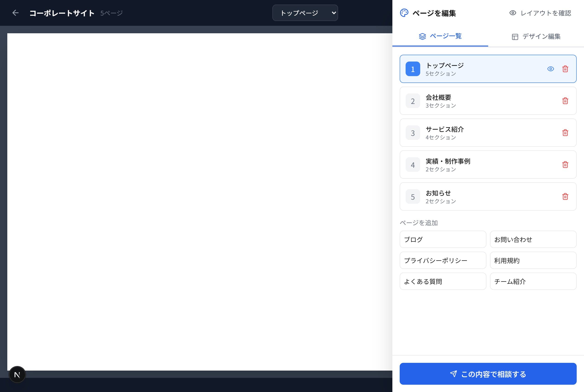Delete the 実績・制作事例 page via trash icon
Viewport: 584px width, 392px height.
point(565,165)
